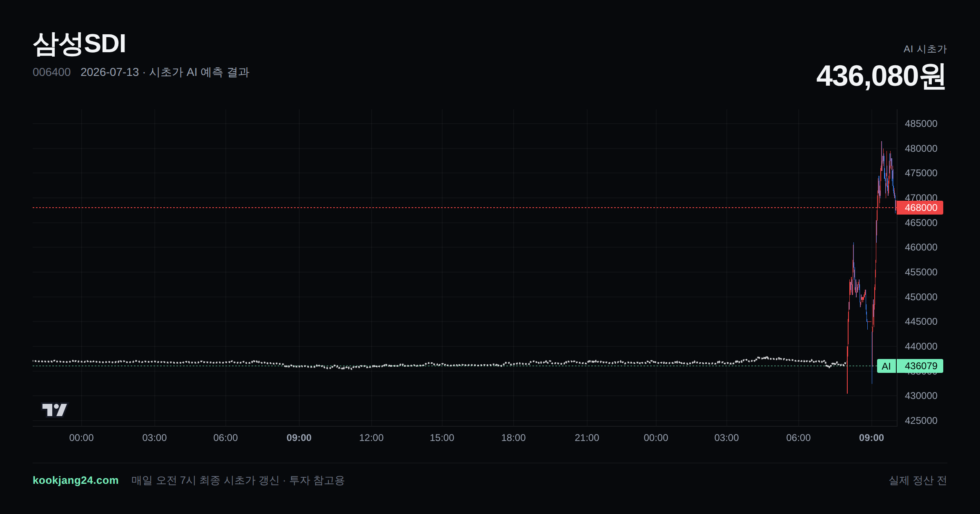
Task: Click the 440000 price axis label
Action: (921, 346)
